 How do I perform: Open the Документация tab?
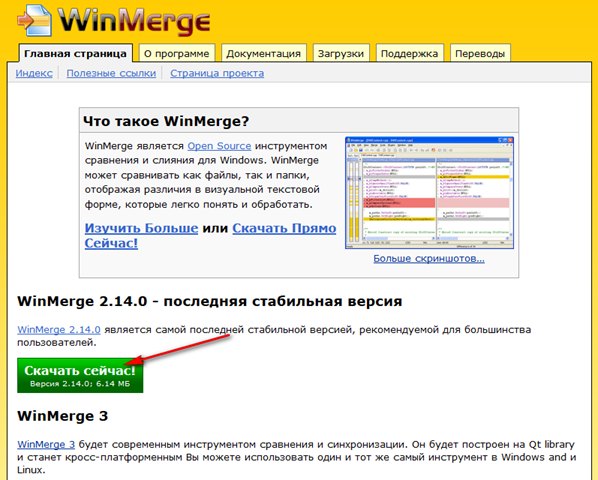point(264,53)
